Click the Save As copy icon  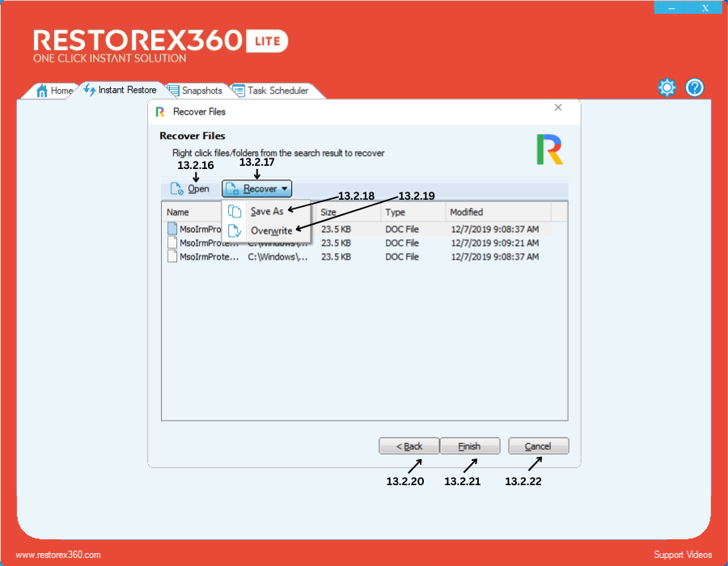[x=235, y=211]
